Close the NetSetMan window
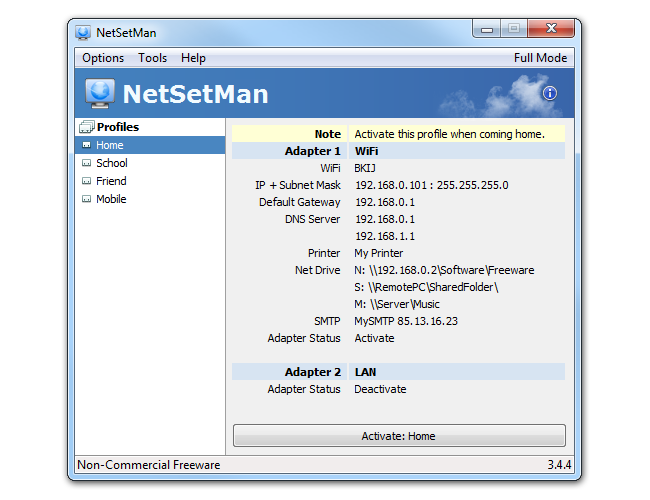The image size is (650, 500). (551, 29)
